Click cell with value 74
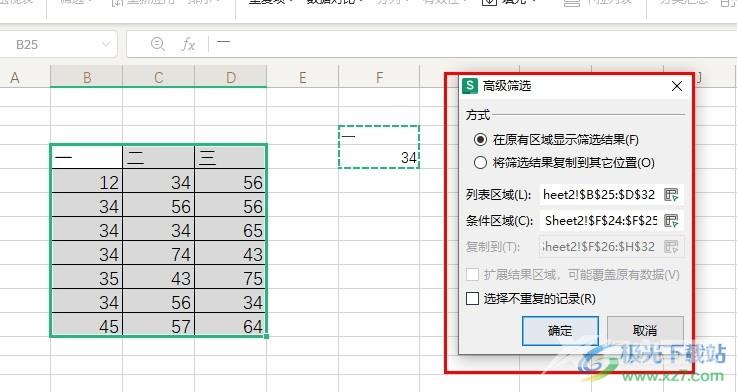 pos(158,253)
